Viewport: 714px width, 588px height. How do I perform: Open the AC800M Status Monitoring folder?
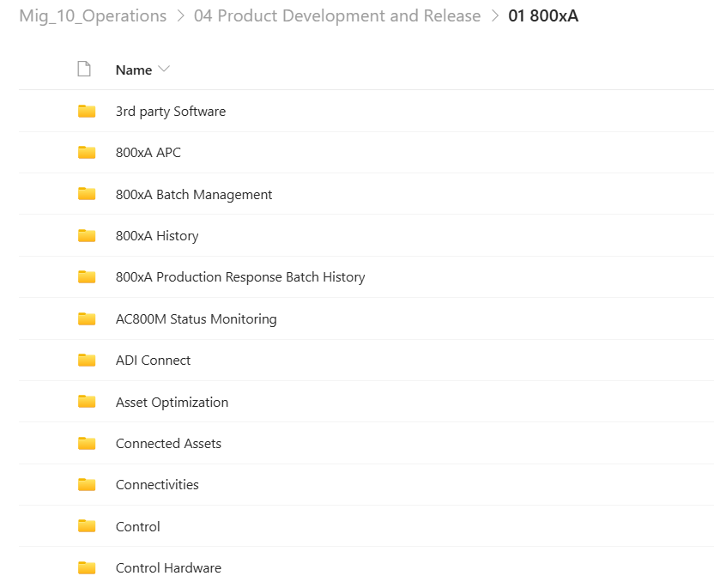click(197, 319)
